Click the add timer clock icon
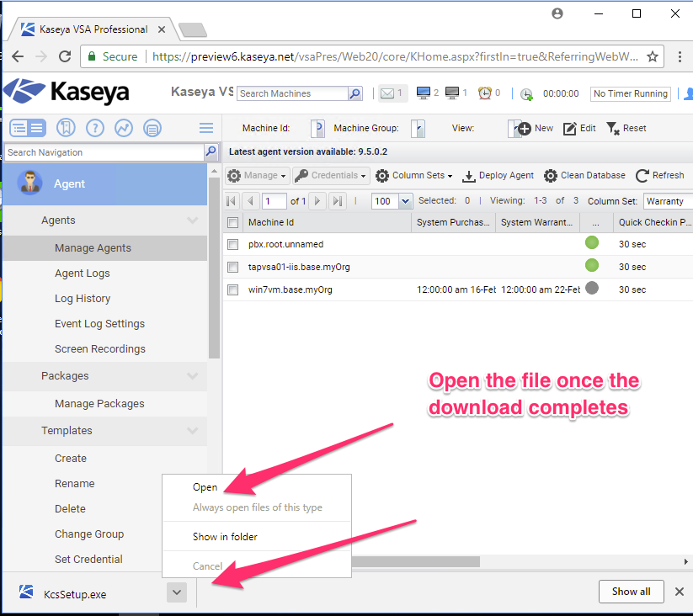 coord(526,93)
